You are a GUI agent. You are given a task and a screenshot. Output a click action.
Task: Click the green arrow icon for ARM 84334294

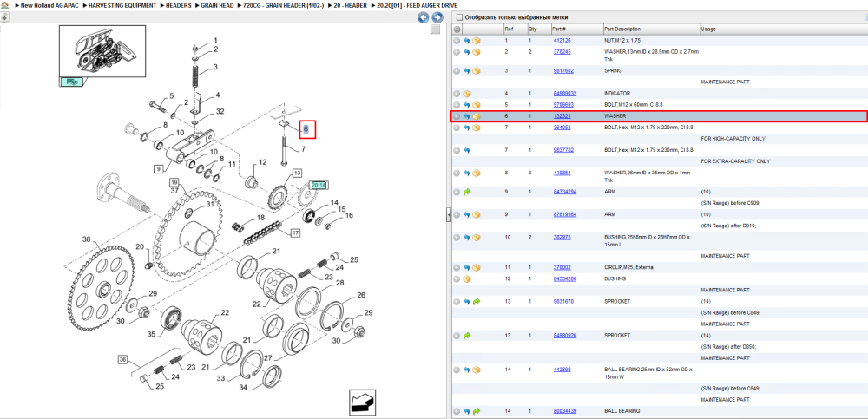tap(466, 192)
